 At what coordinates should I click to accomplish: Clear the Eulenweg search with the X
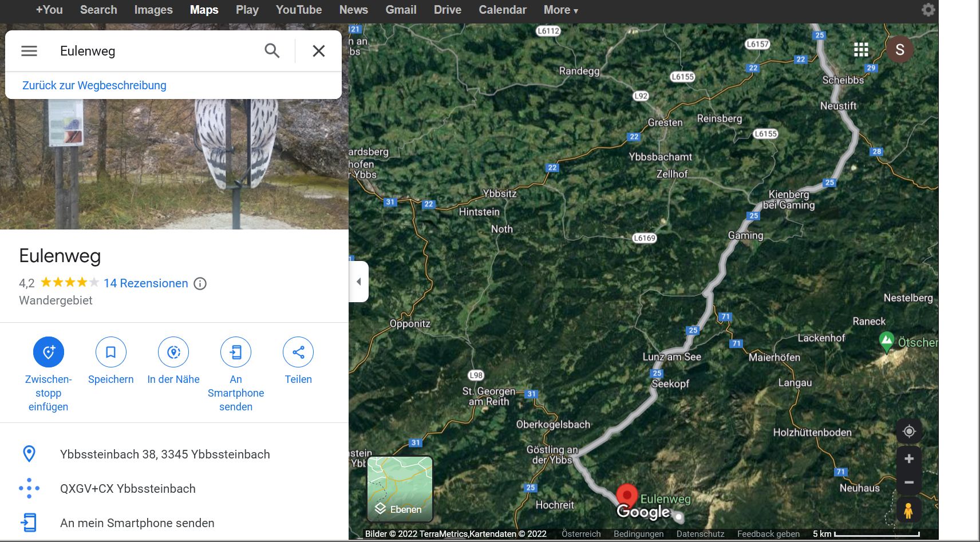tap(319, 51)
